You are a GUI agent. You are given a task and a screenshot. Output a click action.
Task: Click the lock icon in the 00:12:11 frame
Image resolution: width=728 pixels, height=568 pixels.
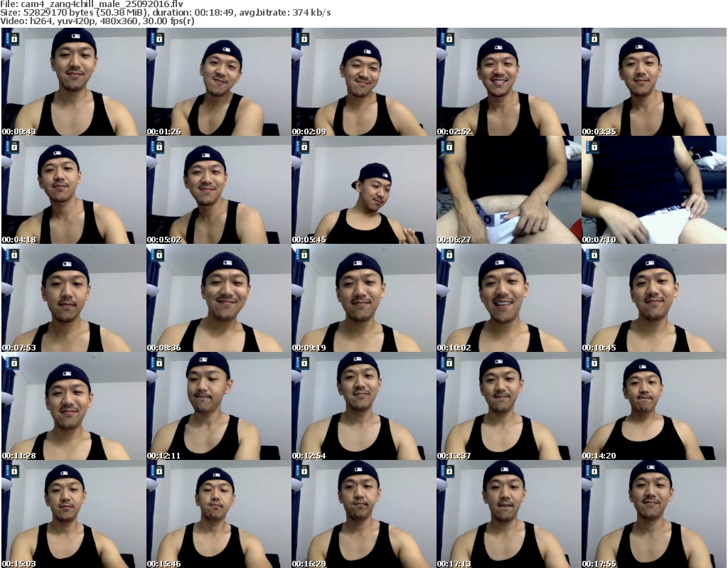tap(159, 363)
